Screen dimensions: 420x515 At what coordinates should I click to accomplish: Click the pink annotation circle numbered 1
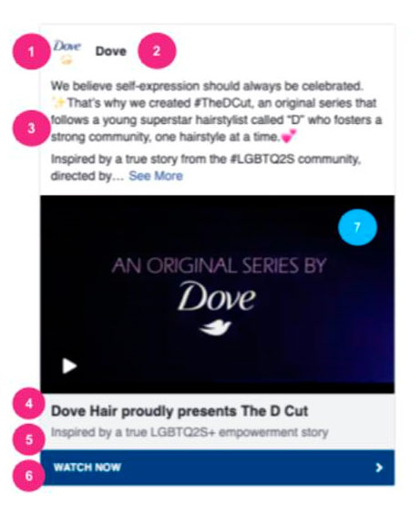click(31, 52)
